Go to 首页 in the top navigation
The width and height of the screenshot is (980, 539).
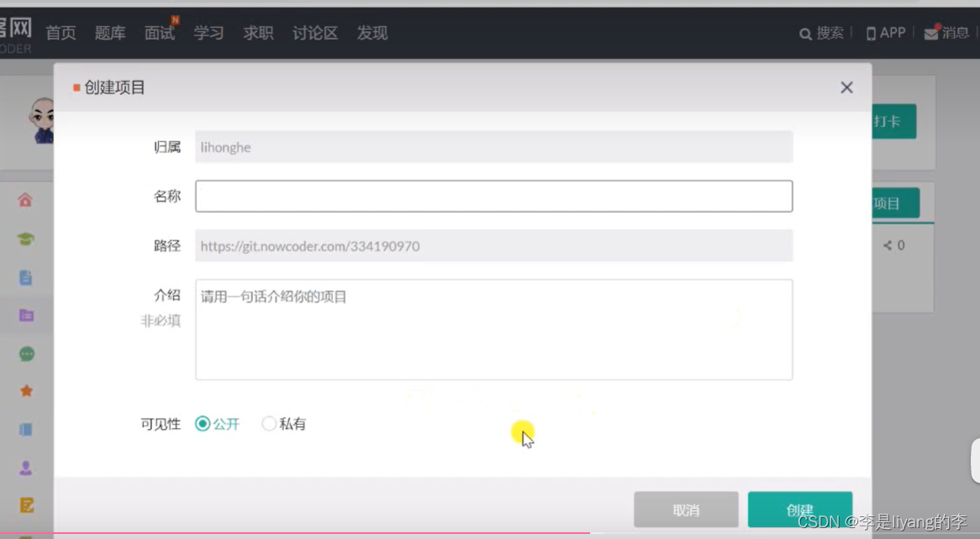pos(61,33)
